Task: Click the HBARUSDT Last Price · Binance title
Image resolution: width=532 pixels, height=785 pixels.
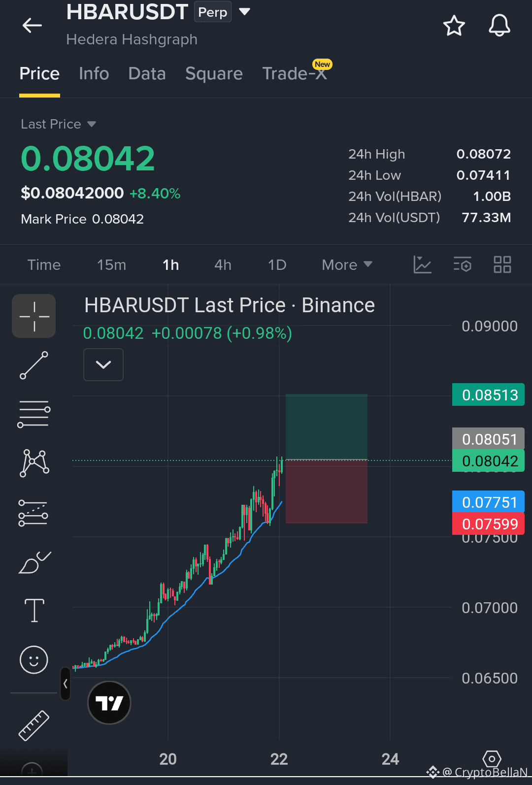Action: point(230,305)
